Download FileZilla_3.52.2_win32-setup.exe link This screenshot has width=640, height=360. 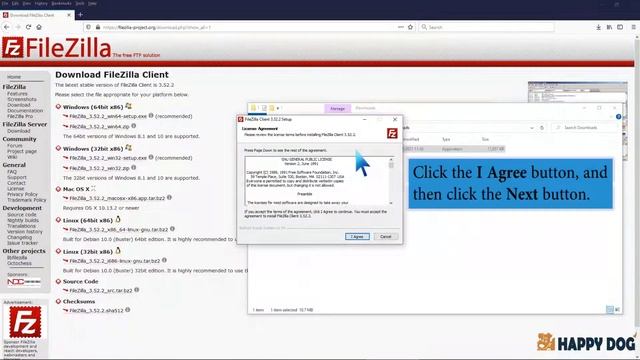point(108,158)
